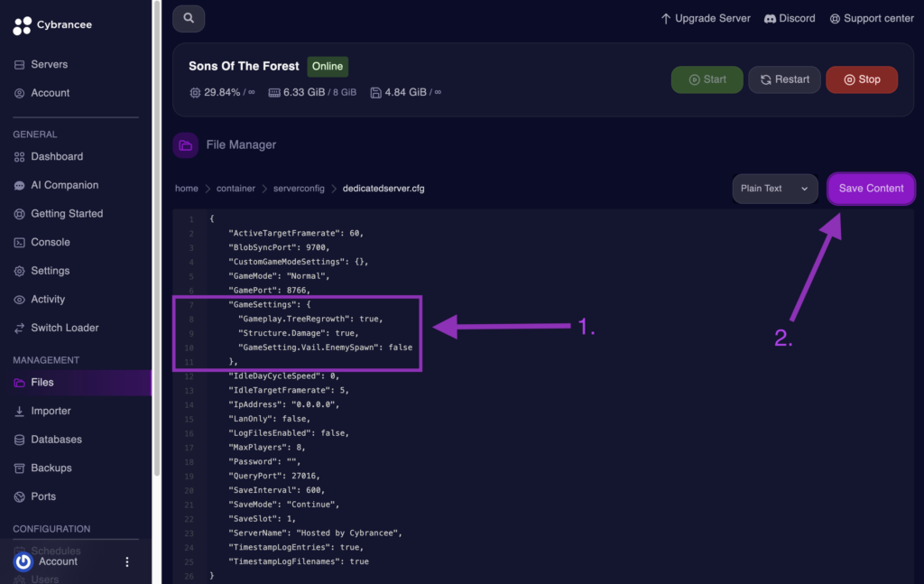Open the search magnifier button
The image size is (924, 584).
tap(189, 18)
